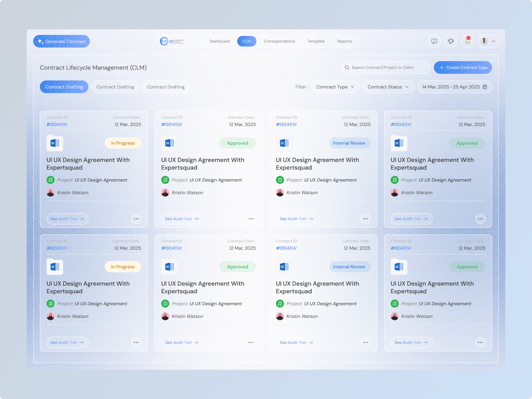Open notifications showing 3 alerts
This screenshot has height=399, width=532.
click(467, 41)
